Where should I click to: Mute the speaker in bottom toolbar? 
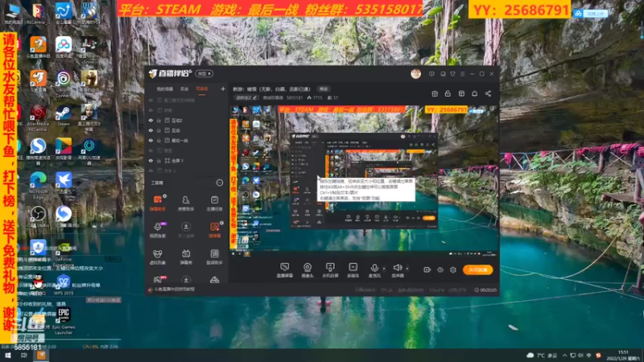[x=397, y=269]
